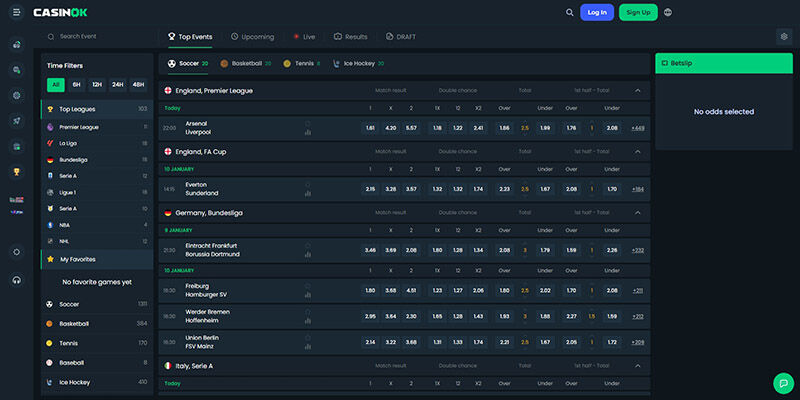Expand +209 markets for Union Berlin match
This screenshot has width=800, height=400.
638,342
